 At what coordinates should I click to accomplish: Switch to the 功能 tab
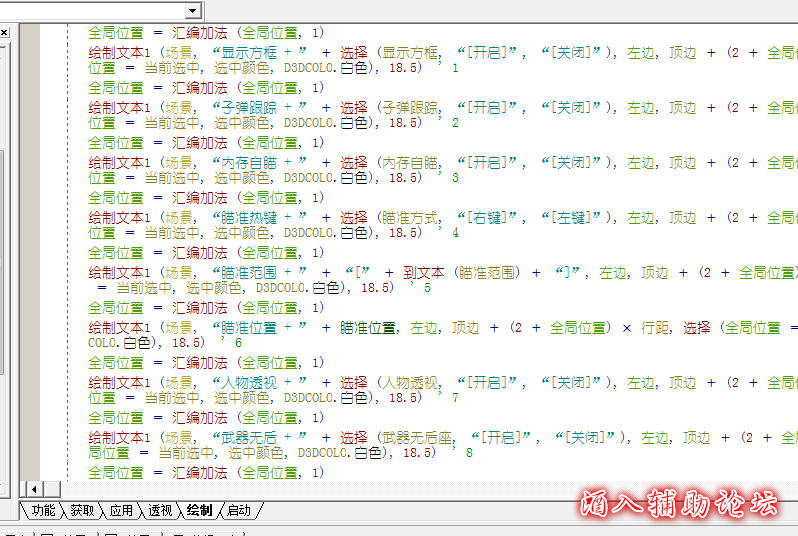pos(43,511)
